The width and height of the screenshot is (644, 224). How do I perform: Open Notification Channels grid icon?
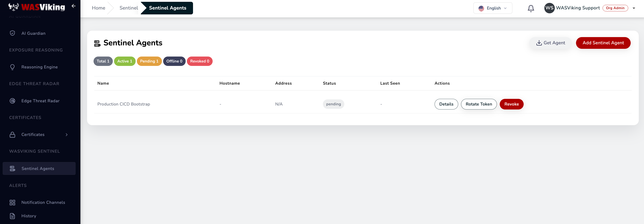[12, 202]
